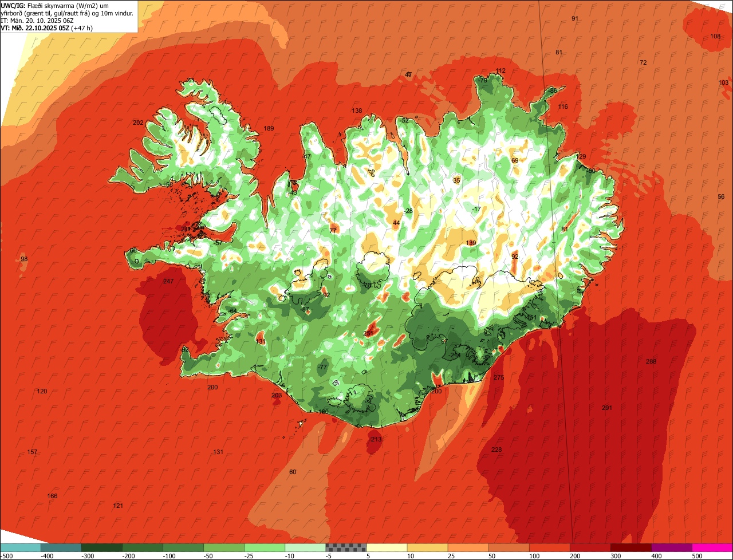Select the map value 103
This screenshot has height=560, width=733.
(723, 82)
